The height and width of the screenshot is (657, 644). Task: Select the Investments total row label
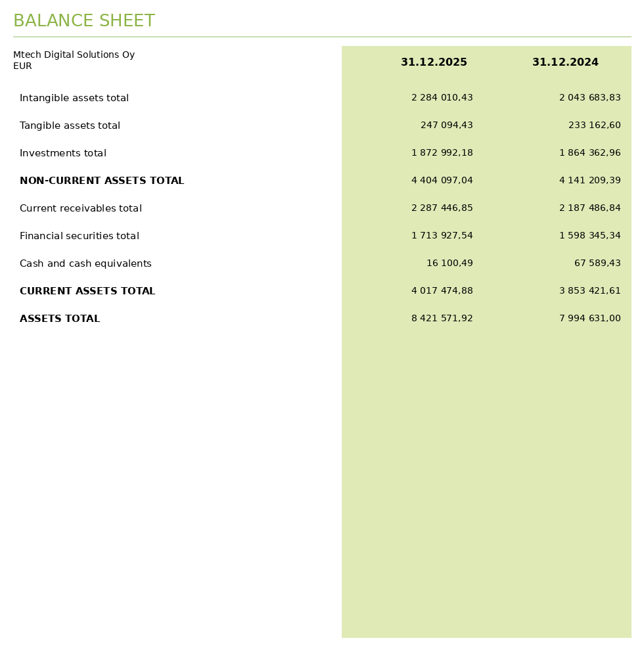(x=63, y=153)
